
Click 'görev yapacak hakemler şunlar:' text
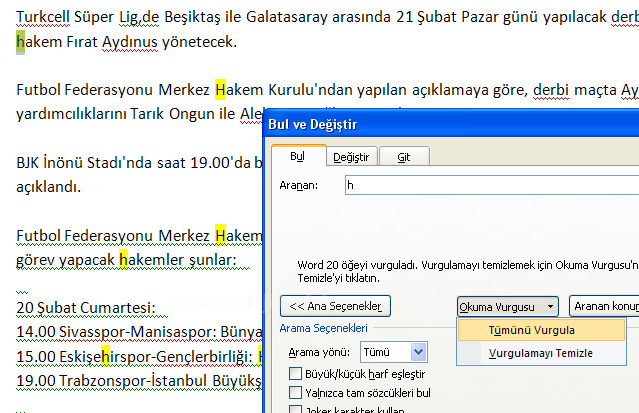click(x=126, y=260)
